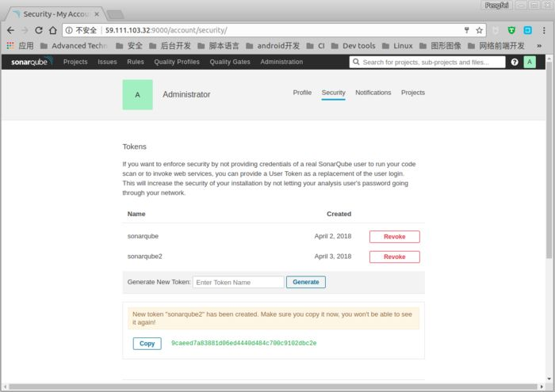Open a new browser tab
This screenshot has width=555, height=392.
(x=116, y=14)
